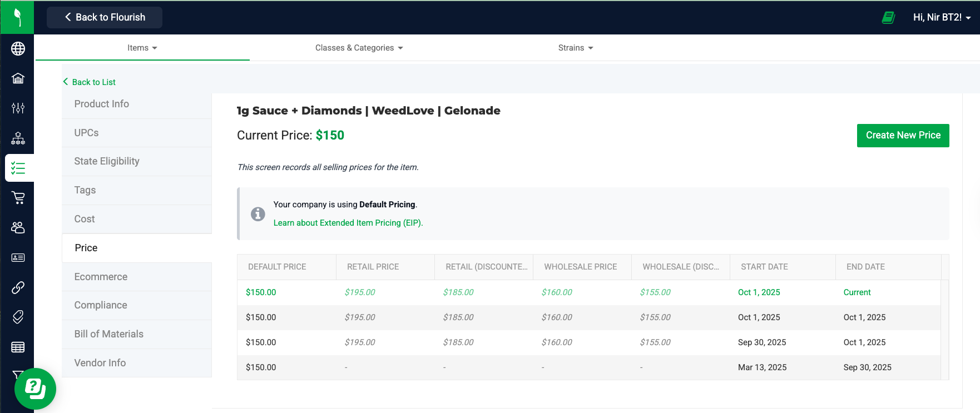Open Learn about Extended Item Pricing link
Screen dimensions: 980x413
point(348,223)
